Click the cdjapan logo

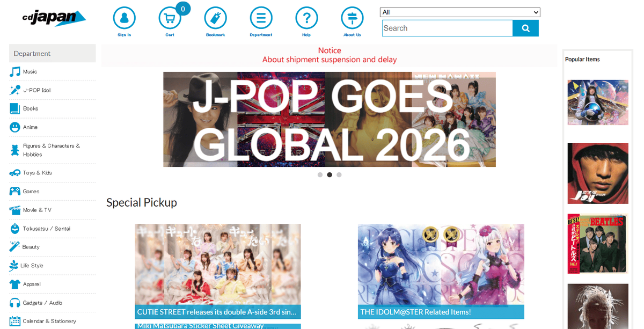coord(54,18)
